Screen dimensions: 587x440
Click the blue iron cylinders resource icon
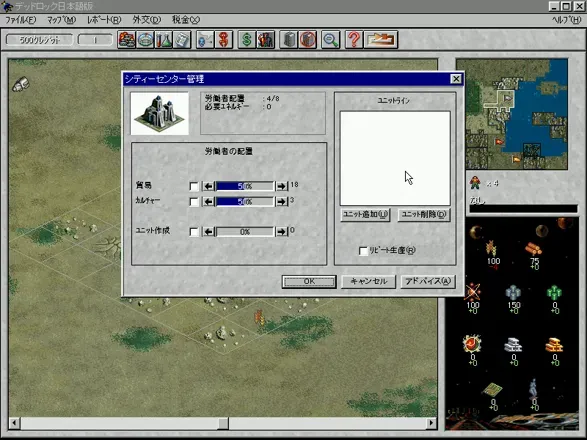[x=513, y=292]
